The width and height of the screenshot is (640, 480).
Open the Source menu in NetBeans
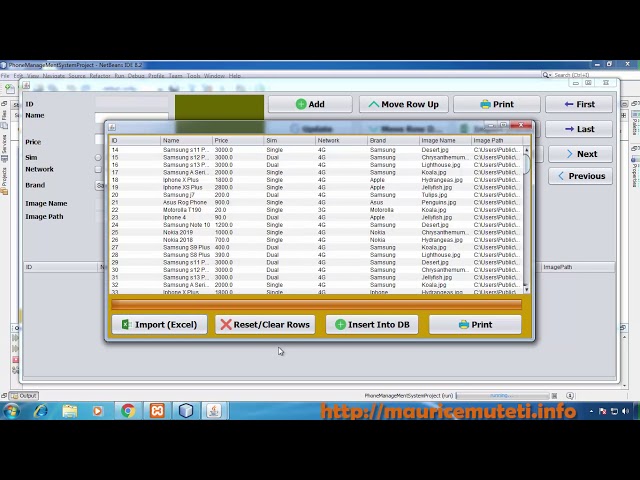click(x=77, y=76)
